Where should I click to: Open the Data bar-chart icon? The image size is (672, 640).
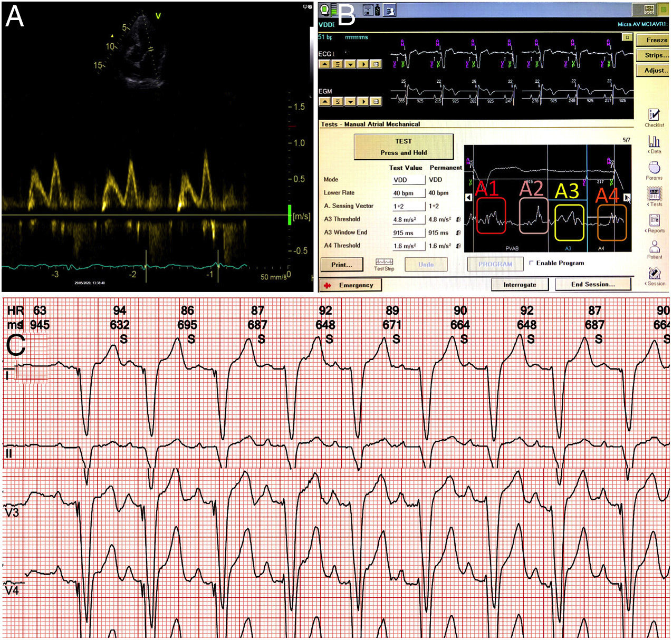pos(654,141)
